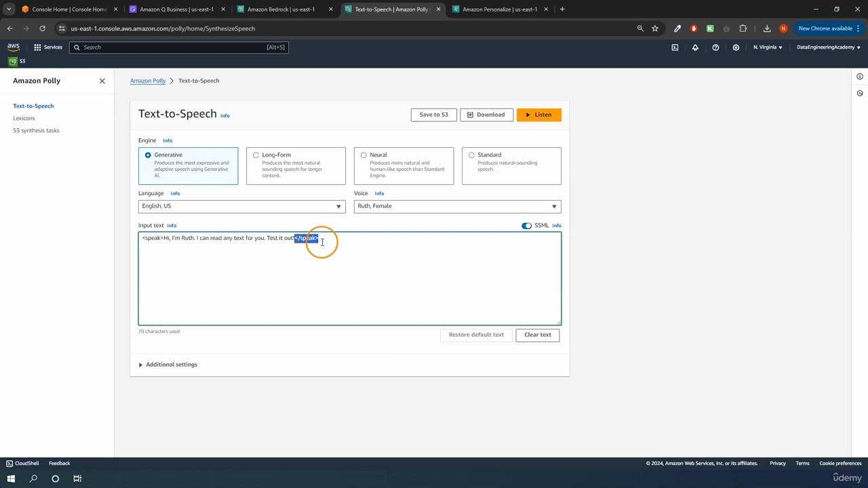Open the Windows Start menu
Screen dimensions: 868x488
11,479
